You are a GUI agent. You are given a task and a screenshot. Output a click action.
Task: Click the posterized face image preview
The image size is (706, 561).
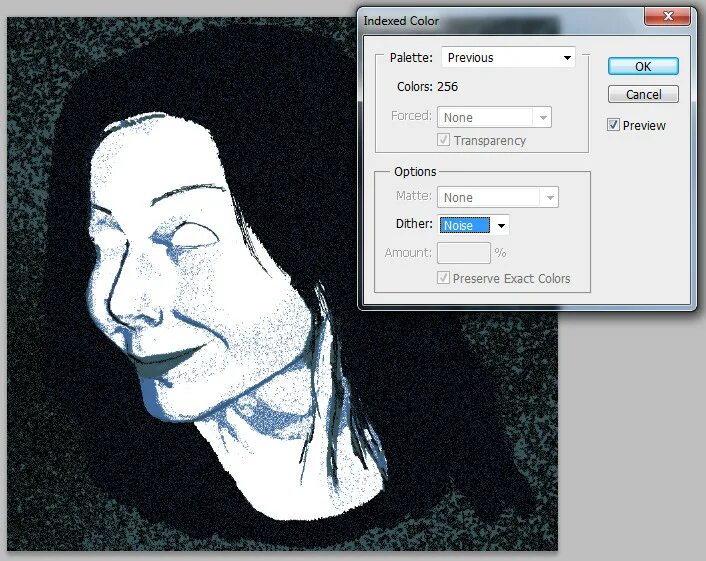(x=282, y=284)
